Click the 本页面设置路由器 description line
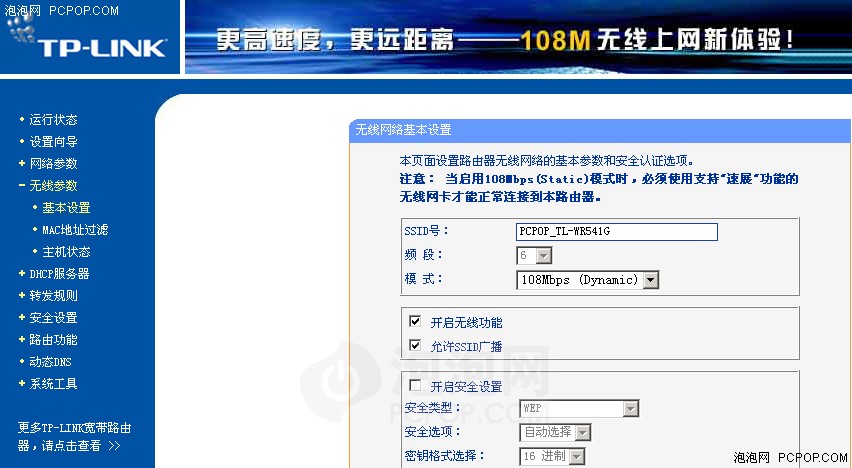 tap(547, 161)
